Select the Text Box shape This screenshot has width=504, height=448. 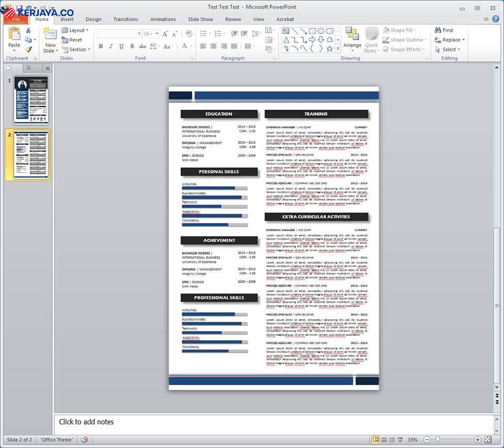tap(286, 31)
